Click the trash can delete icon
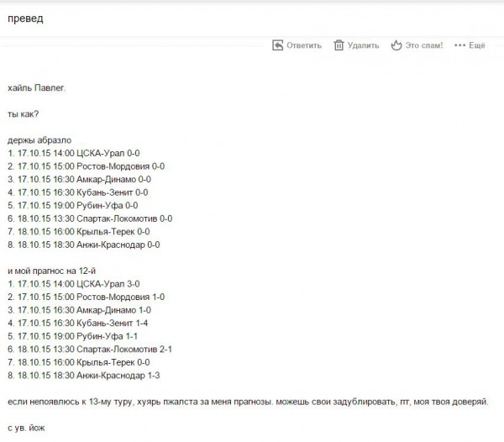This screenshot has width=504, height=442. point(339,45)
